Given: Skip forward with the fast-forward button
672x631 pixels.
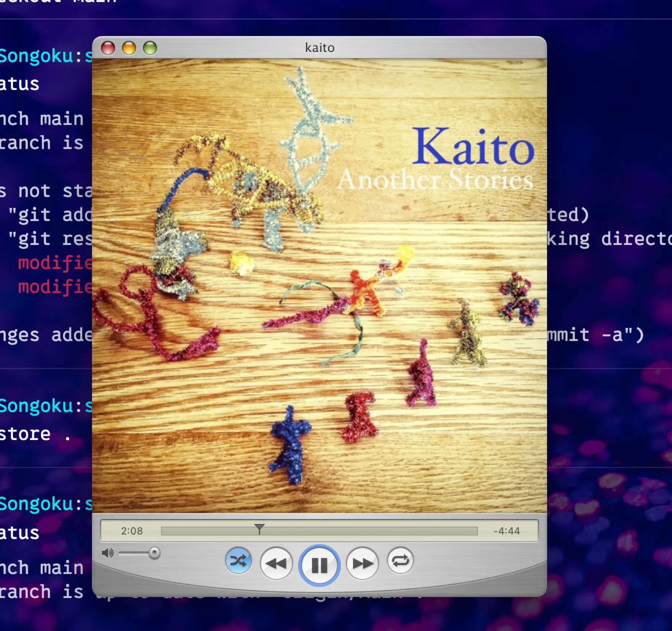Looking at the screenshot, I should [362, 563].
